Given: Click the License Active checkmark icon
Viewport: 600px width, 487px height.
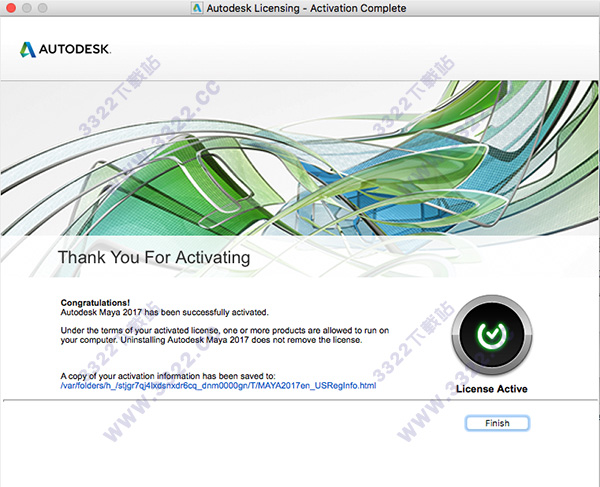Looking at the screenshot, I should 492,335.
